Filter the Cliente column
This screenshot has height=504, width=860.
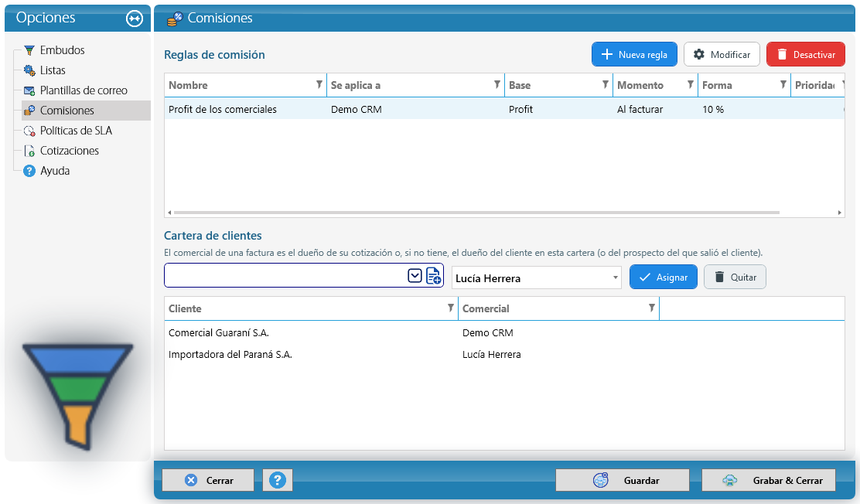[451, 308]
